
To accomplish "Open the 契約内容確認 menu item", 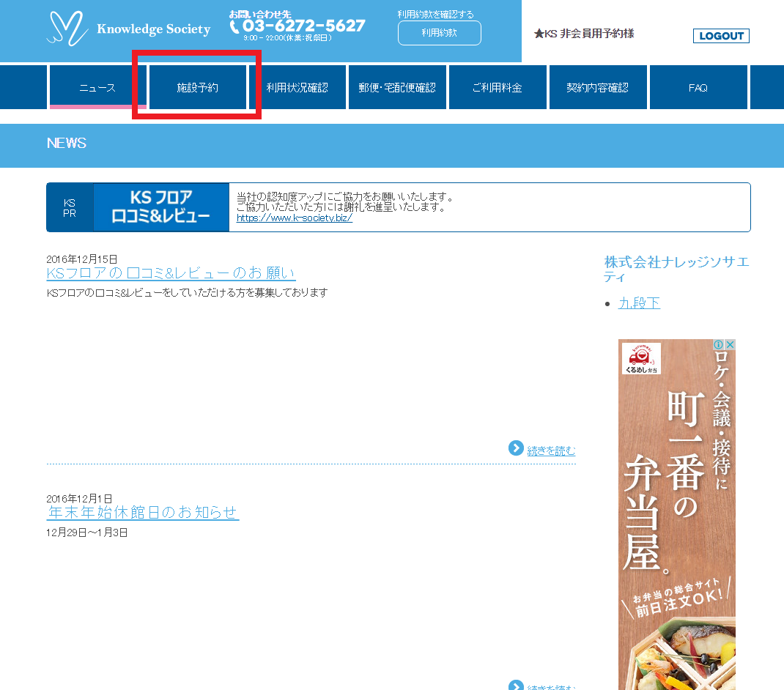I will click(x=597, y=87).
